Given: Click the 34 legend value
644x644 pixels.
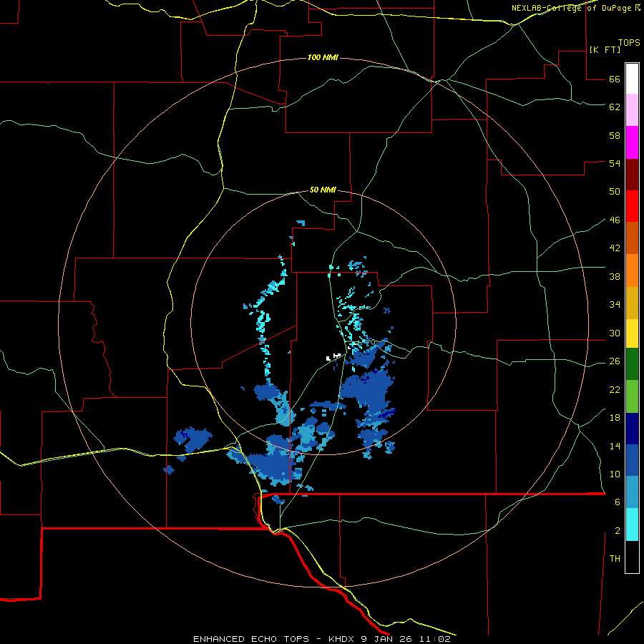Looking at the screenshot, I should [615, 304].
